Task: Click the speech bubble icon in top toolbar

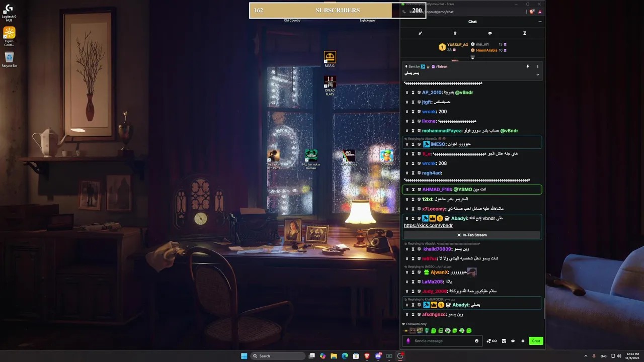Action: coord(490,33)
